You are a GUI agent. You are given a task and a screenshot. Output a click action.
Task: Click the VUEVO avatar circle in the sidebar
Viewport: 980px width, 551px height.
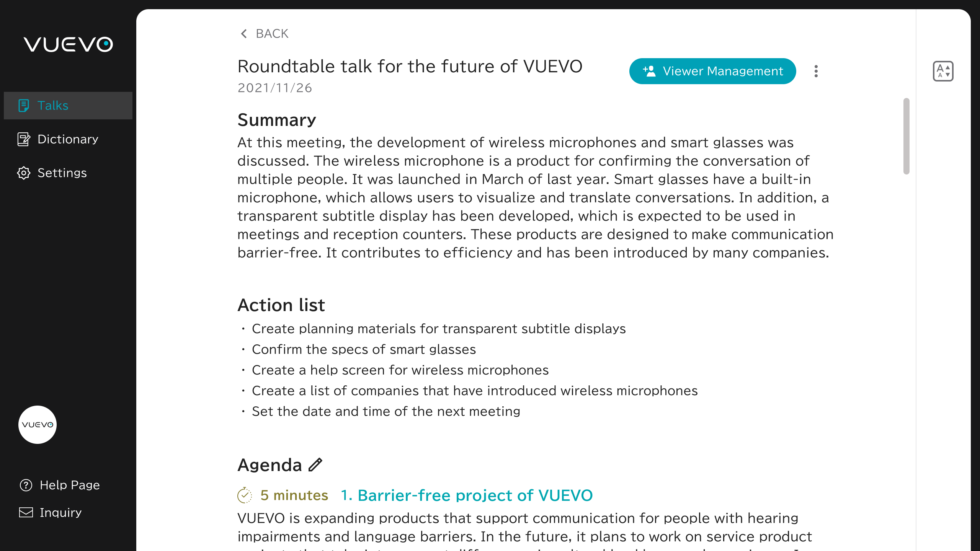(x=37, y=425)
